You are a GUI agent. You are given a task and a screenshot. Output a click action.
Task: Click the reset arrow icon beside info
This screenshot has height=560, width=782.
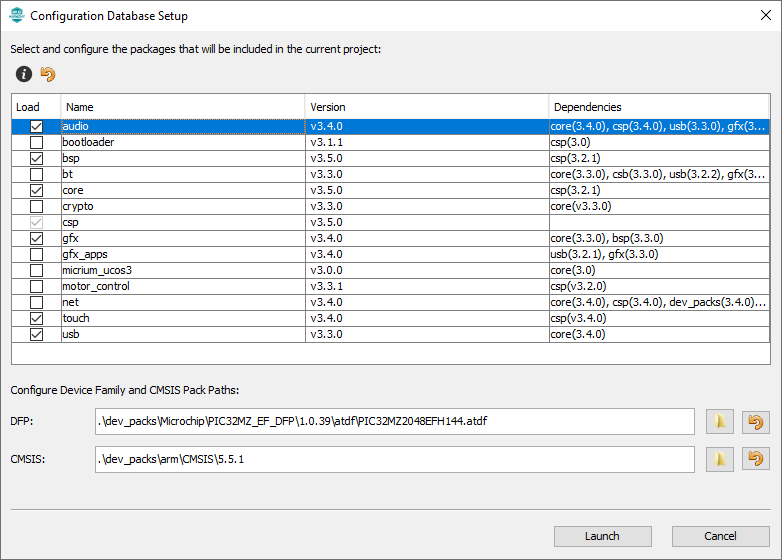(48, 74)
